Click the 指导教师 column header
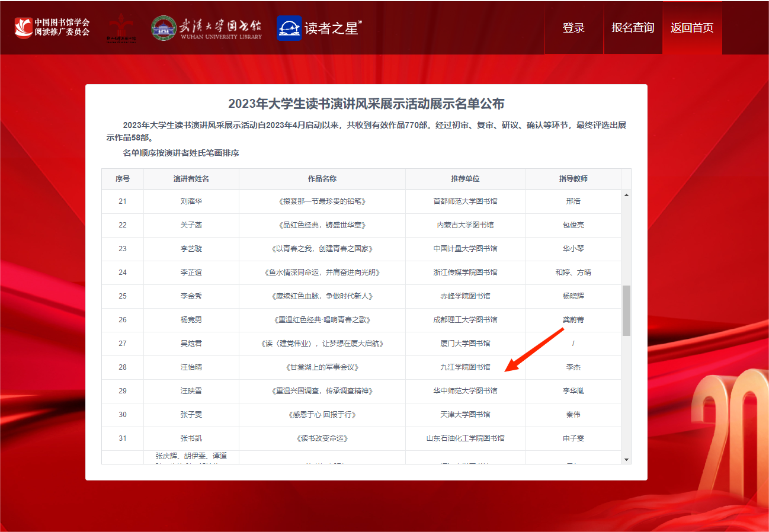 point(573,179)
